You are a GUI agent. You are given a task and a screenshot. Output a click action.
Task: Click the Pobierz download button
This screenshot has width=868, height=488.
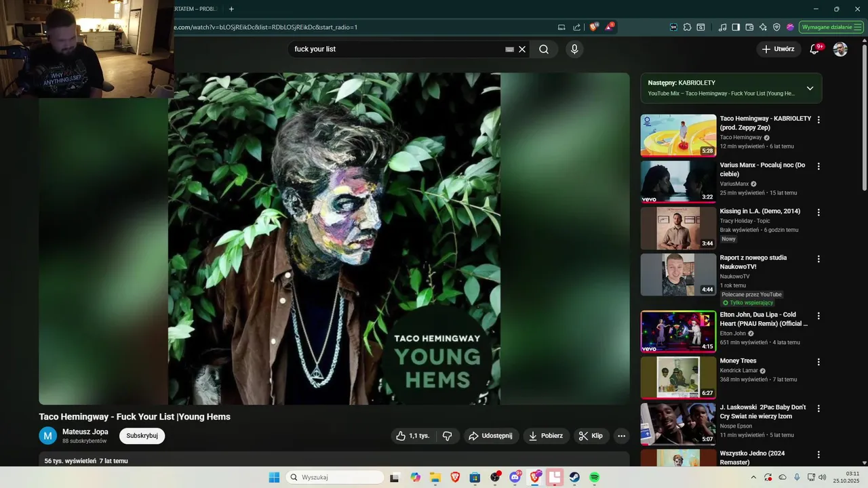pos(546,436)
